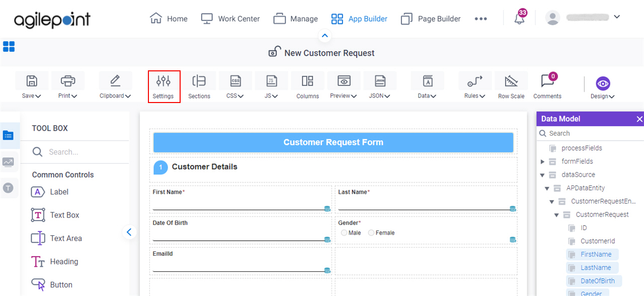This screenshot has width=644, height=296.
Task: Click the Preview eye icon
Action: click(x=344, y=81)
